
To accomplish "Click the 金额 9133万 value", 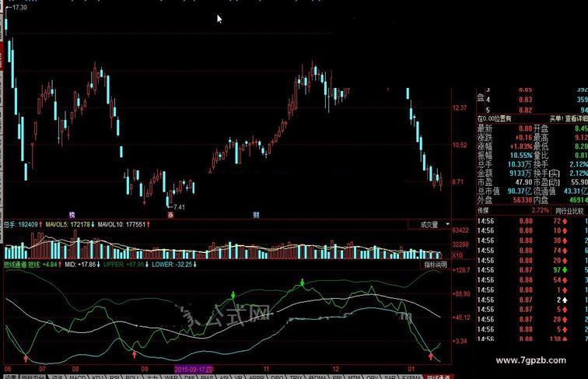I will pos(520,174).
